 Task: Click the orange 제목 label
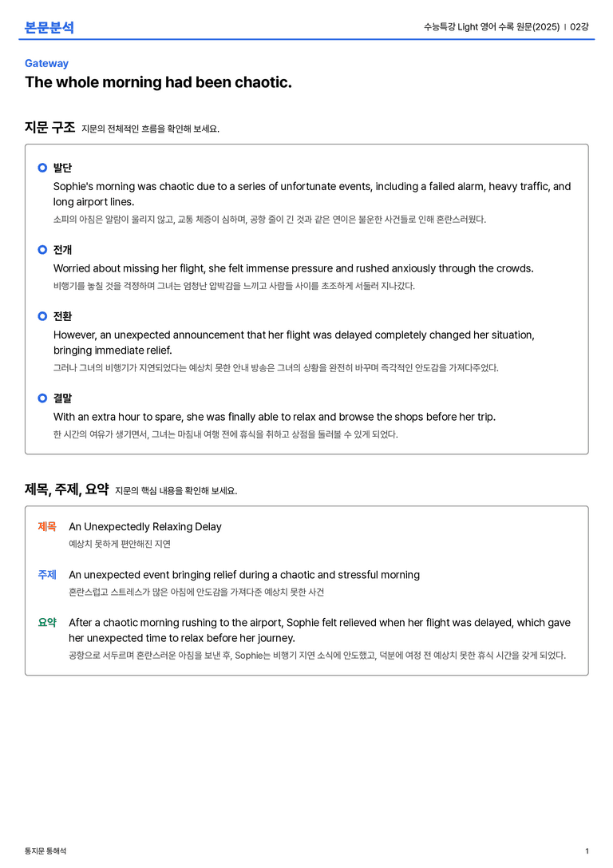point(47,526)
